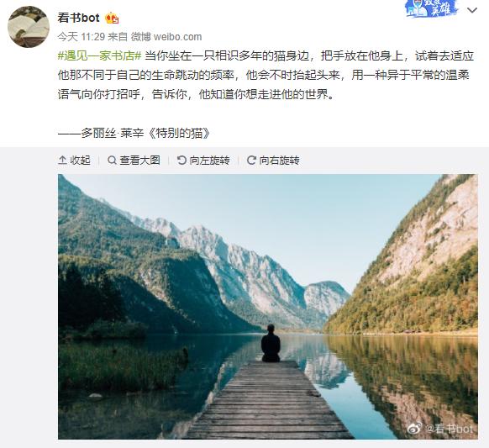Screen dimensions: 489x448
Task: Collapse the image with 收起
Action: (74, 161)
